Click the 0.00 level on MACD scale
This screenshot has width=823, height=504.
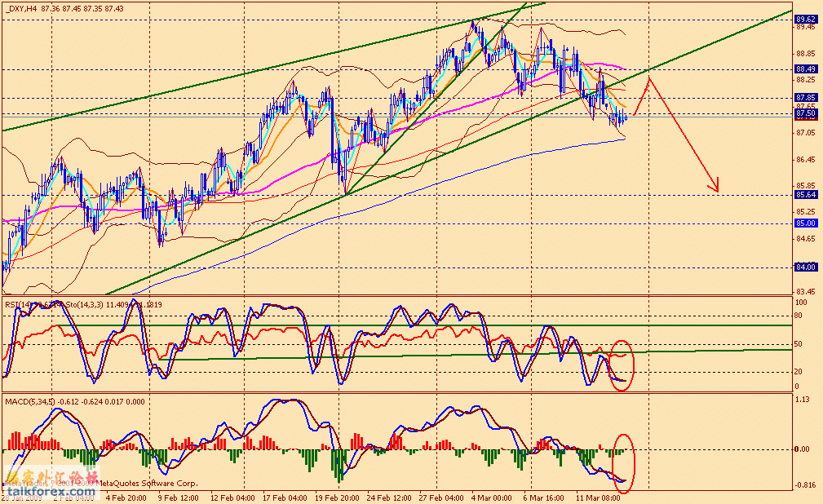point(804,449)
